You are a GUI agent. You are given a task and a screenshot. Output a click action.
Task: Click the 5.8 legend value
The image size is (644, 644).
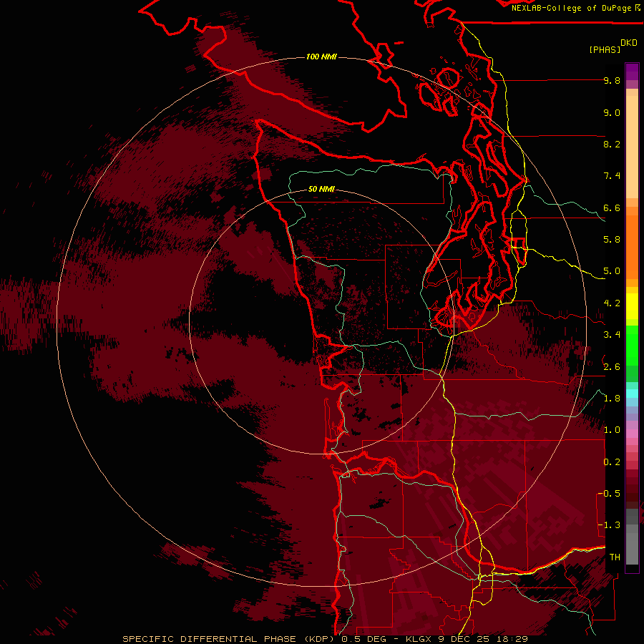point(612,240)
